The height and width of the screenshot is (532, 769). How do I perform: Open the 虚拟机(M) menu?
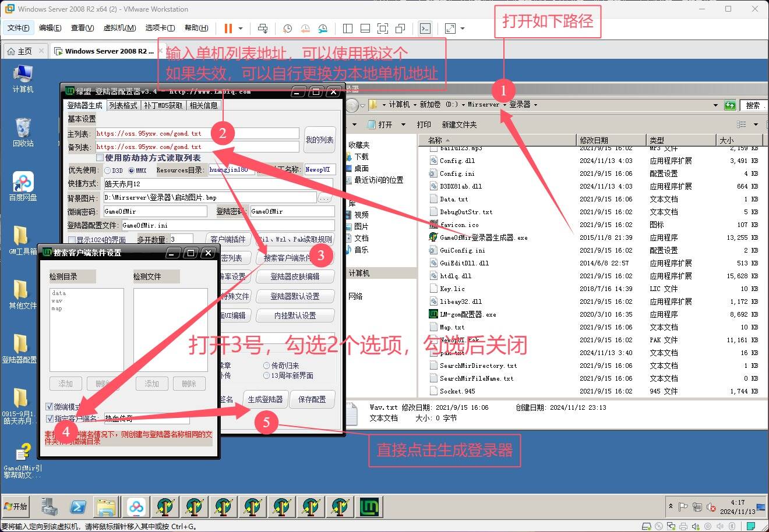(119, 28)
